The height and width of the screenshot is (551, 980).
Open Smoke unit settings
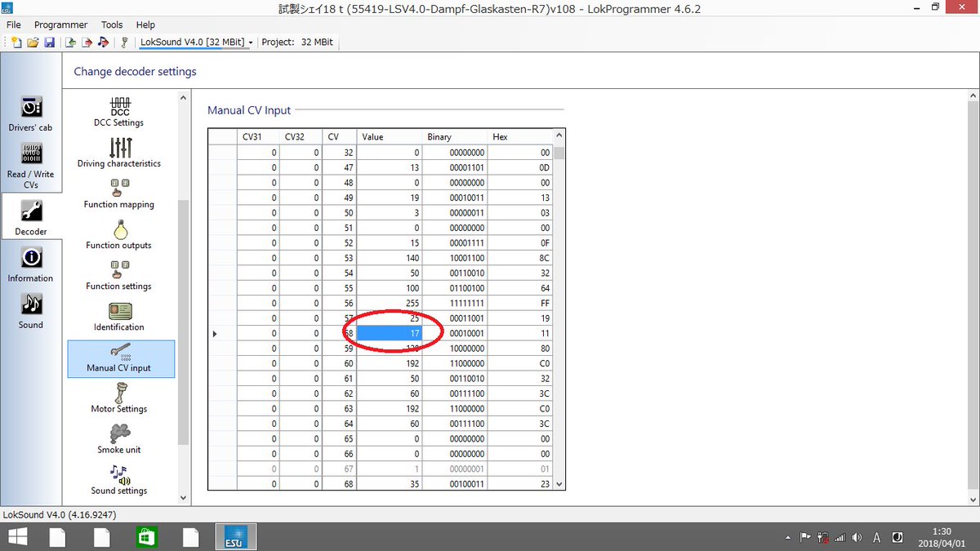(120, 439)
